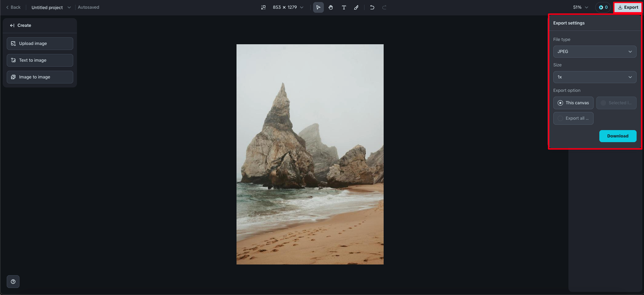The width and height of the screenshot is (644, 295).
Task: Select the Selected layers export option
Action: [616, 103]
